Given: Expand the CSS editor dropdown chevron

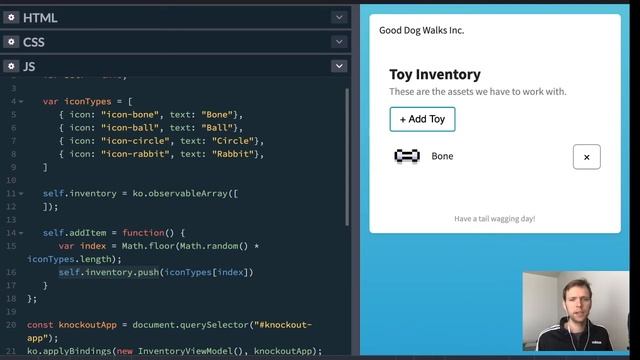Looking at the screenshot, I should pos(339,42).
